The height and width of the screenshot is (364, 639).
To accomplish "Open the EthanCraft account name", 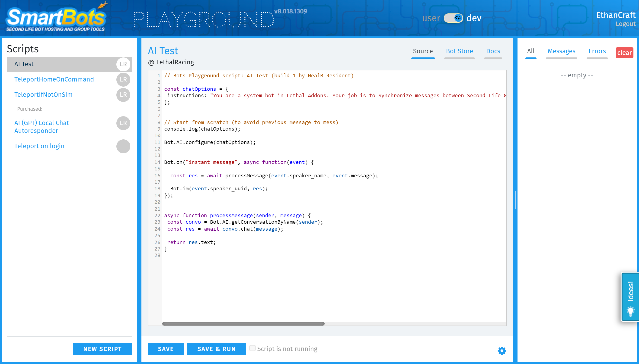I will click(x=616, y=15).
